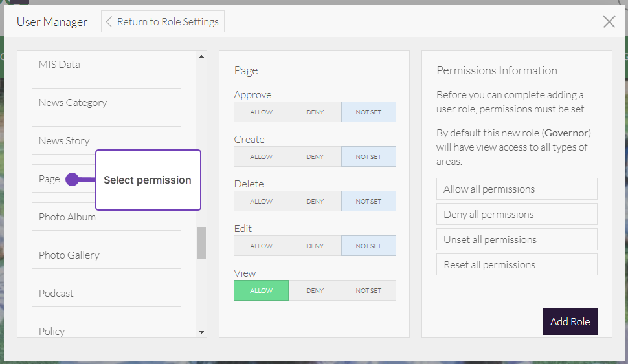Viewport: 628px width, 364px height.
Task: Select Podcast permission item
Action: 106,294
